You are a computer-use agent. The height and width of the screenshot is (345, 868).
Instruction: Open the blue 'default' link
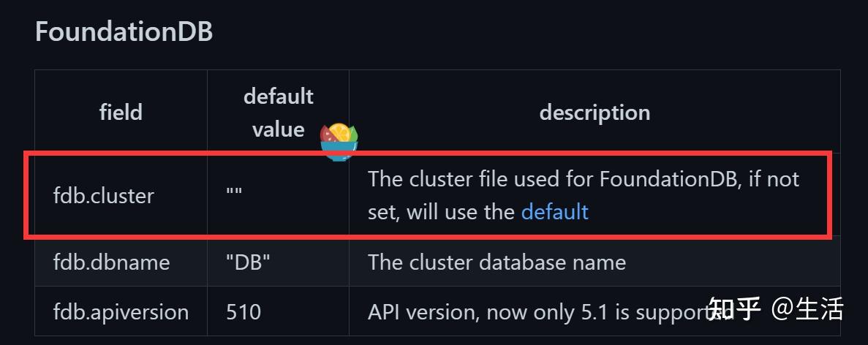(554, 212)
